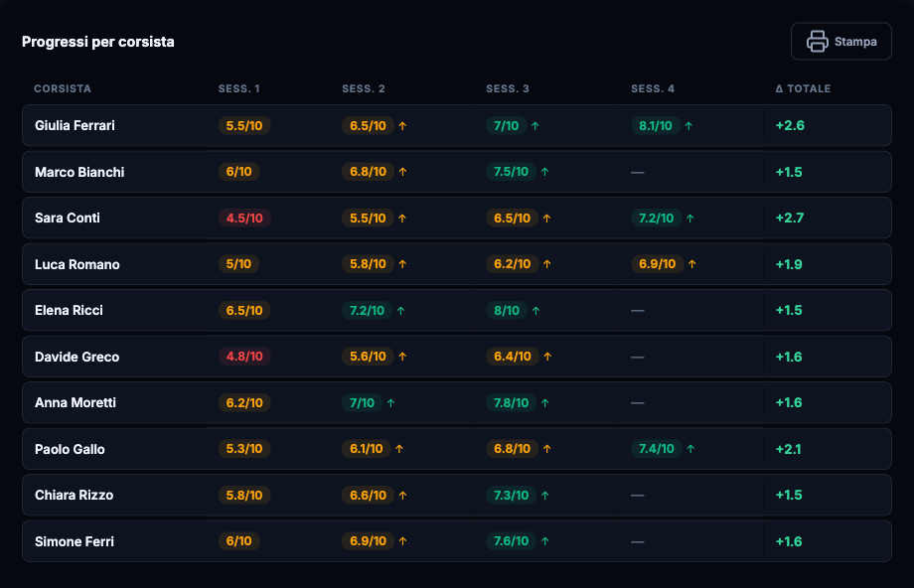Click the arrow beside Paolo Gallo's 6.1/10
This screenshot has height=588, width=914.
(x=399, y=449)
